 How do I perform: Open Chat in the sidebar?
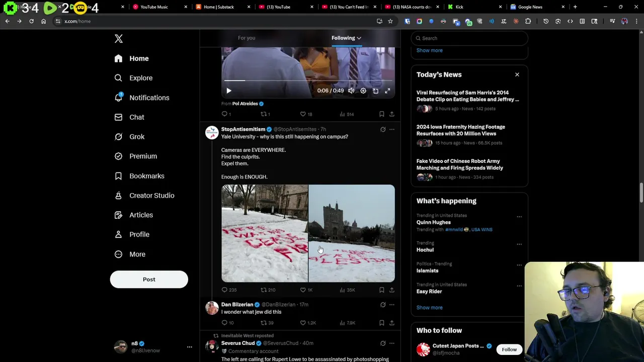[x=129, y=117]
